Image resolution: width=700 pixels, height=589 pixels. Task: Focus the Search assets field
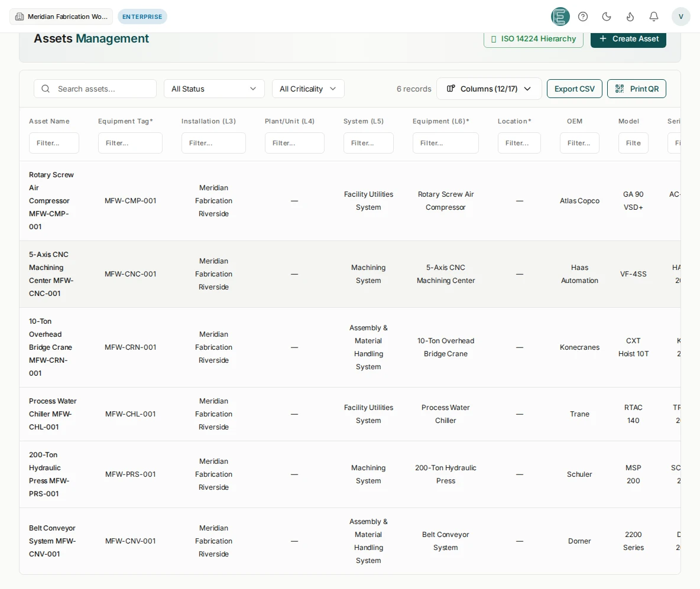click(95, 89)
